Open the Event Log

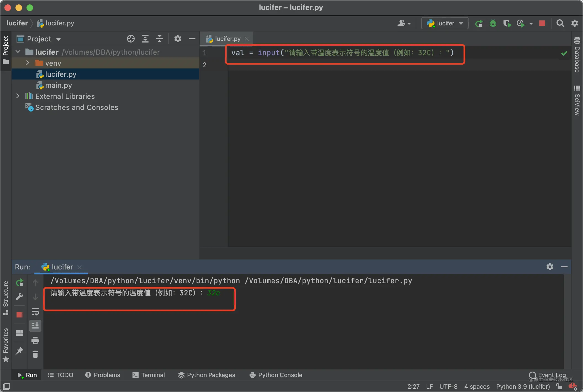[x=548, y=375]
